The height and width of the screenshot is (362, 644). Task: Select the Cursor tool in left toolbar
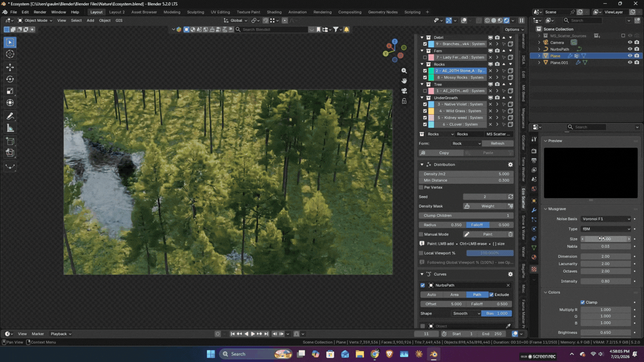click(10, 54)
